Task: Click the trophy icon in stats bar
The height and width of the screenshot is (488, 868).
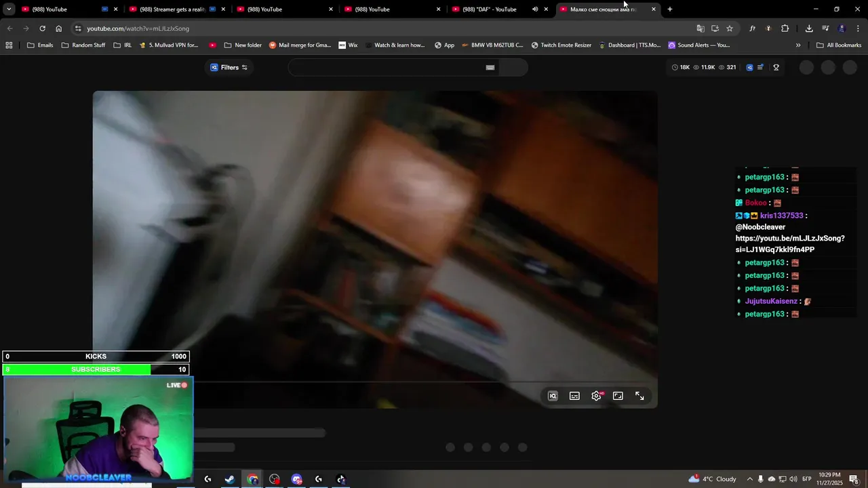Action: (x=776, y=67)
